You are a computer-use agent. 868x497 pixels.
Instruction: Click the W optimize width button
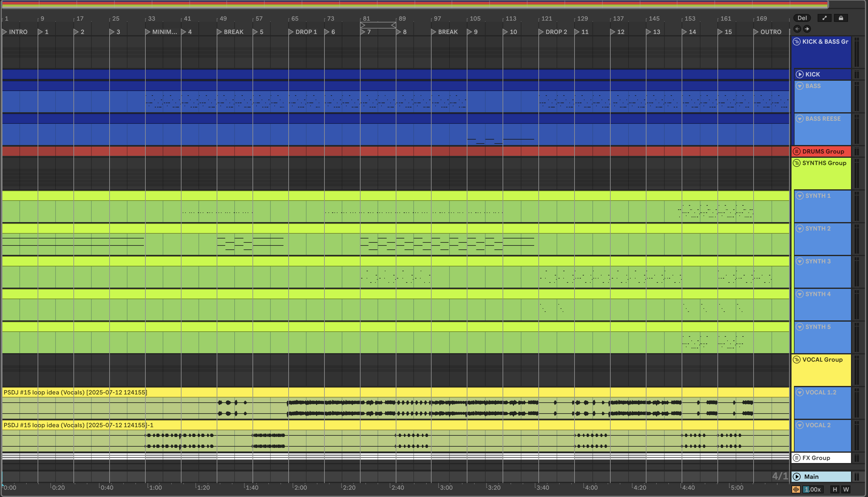(846, 489)
